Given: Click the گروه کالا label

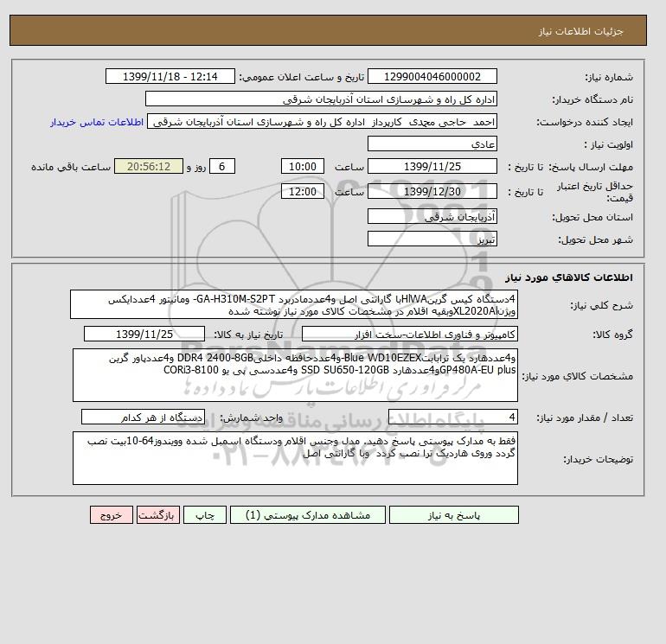Looking at the screenshot, I should (x=613, y=335).
